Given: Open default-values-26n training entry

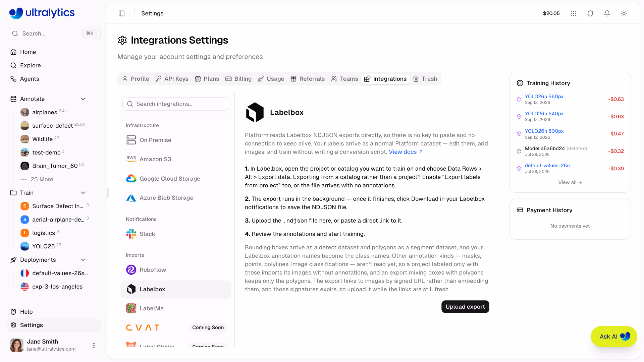Looking at the screenshot, I should pos(547,166).
